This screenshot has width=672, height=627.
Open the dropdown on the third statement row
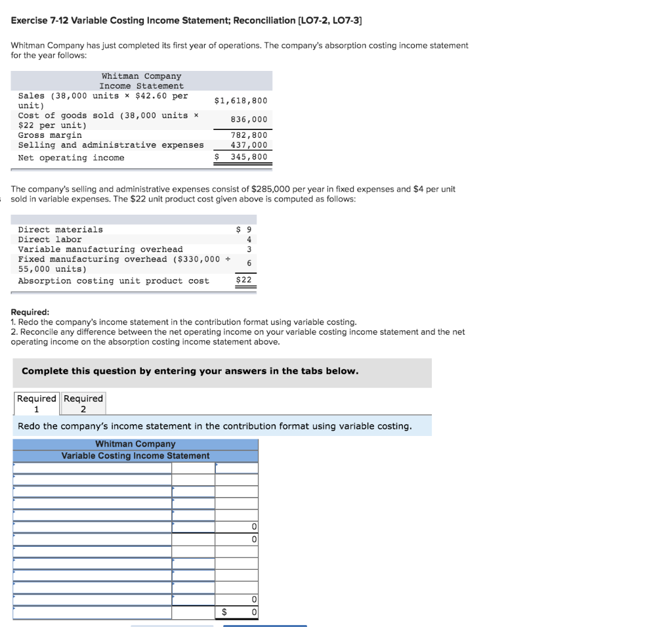pyautogui.click(x=13, y=492)
